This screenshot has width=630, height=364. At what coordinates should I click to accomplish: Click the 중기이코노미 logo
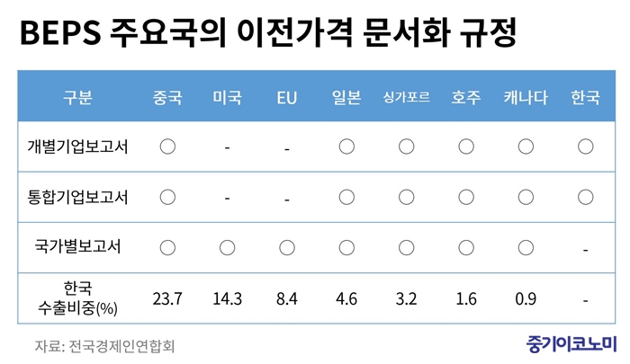point(571,344)
